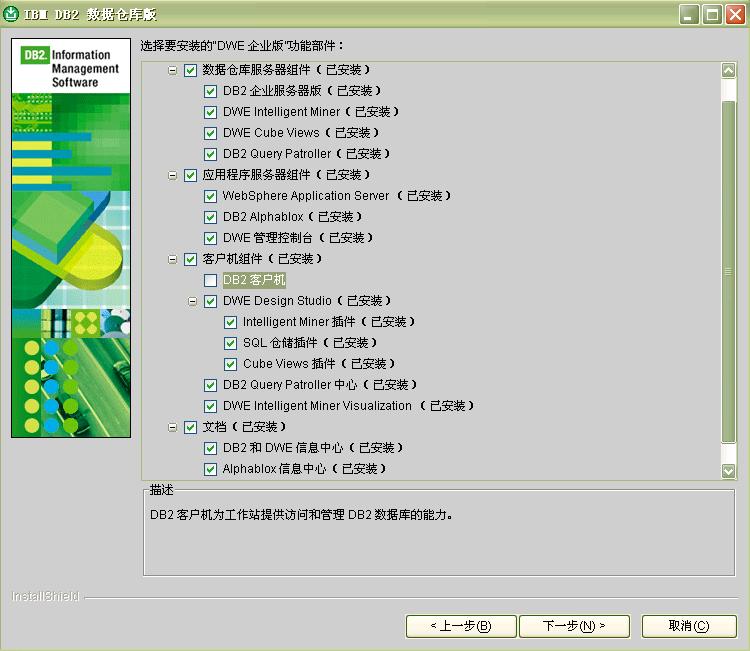Toggle Alphablox 信息中心 checkbox
This screenshot has height=651, width=750.
point(210,469)
